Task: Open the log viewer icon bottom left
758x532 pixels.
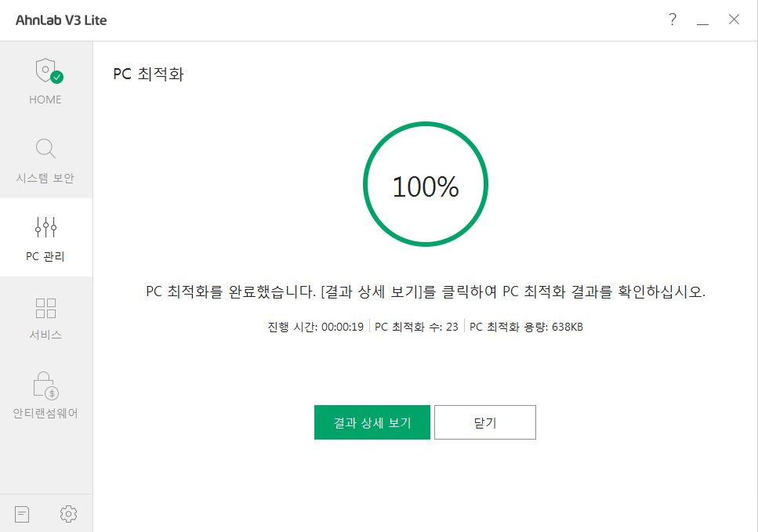Action: (21, 513)
